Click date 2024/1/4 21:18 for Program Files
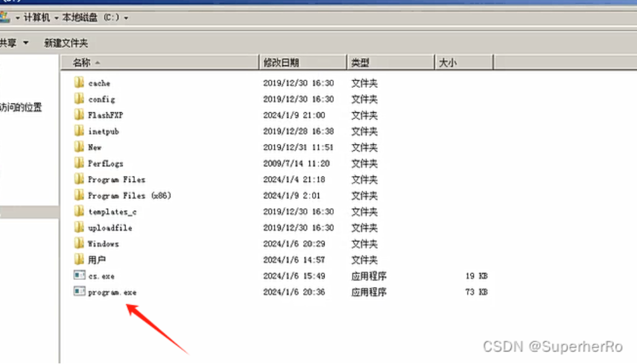This screenshot has width=637, height=364. (294, 180)
